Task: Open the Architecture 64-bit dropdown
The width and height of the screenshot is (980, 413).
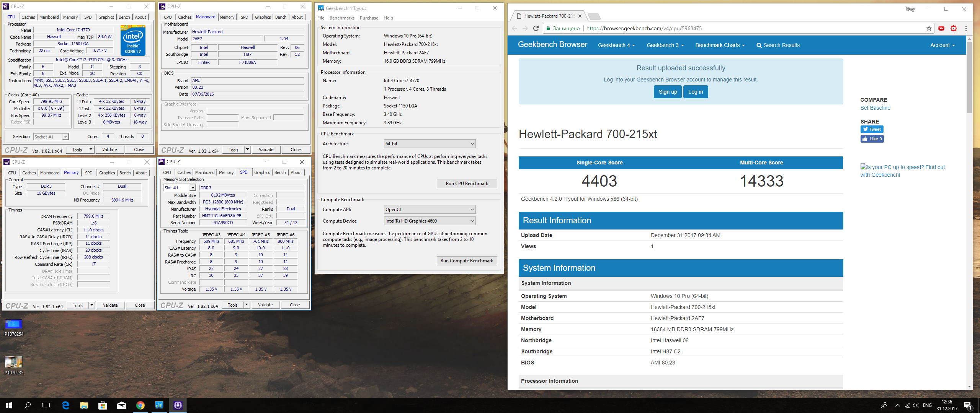Action: [x=430, y=144]
